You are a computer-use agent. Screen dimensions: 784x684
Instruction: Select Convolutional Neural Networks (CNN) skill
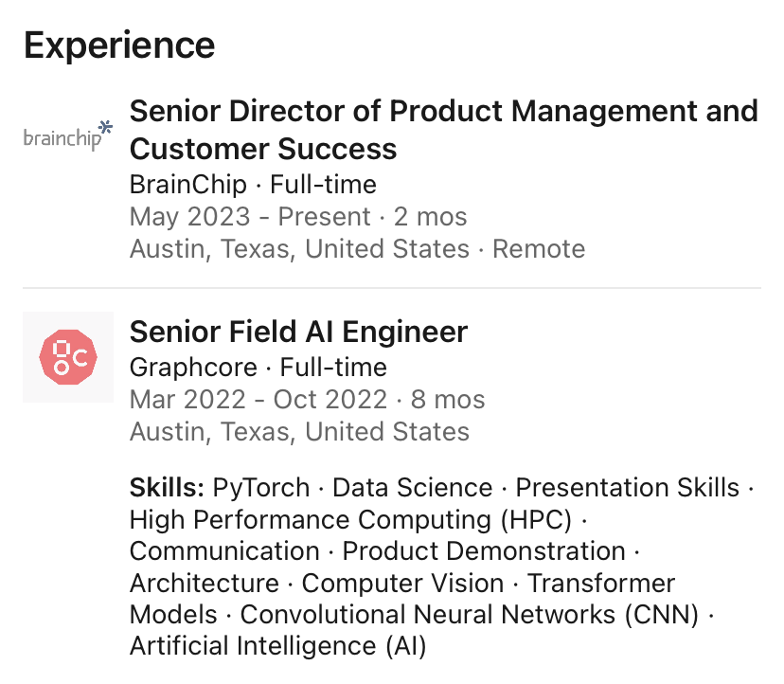click(469, 615)
